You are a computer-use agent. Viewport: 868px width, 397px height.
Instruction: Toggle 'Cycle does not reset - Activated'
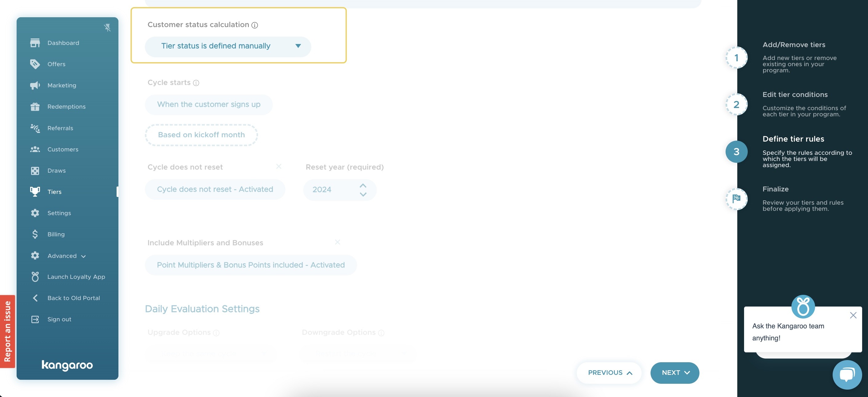[215, 189]
